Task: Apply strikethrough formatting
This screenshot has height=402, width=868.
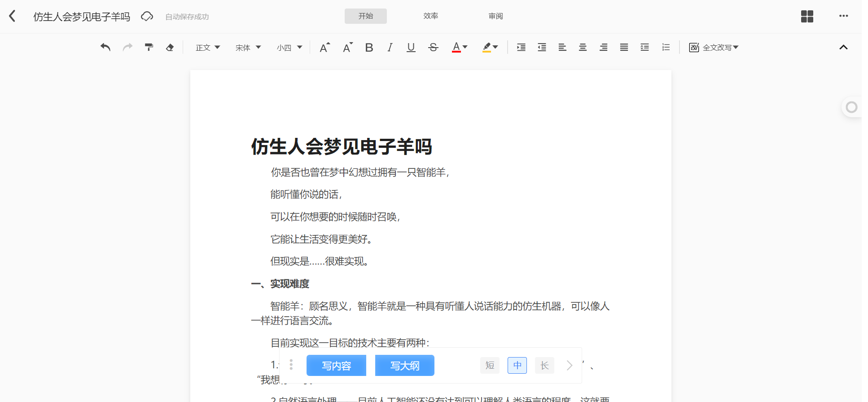Action: pos(433,47)
